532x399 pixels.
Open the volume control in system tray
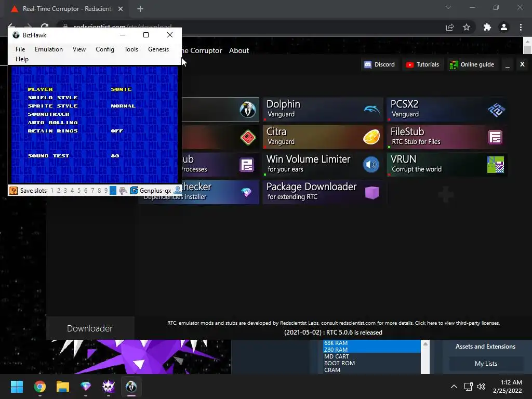(x=481, y=387)
